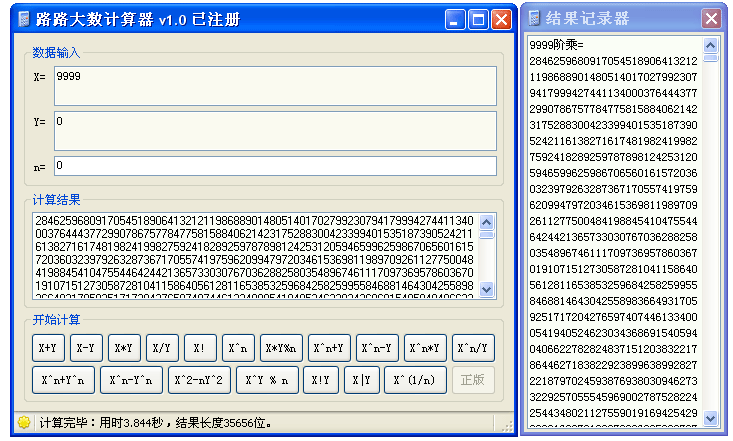The width and height of the screenshot is (733, 441).
Task: Click the resize grip in status bar corner
Action: click(507, 426)
